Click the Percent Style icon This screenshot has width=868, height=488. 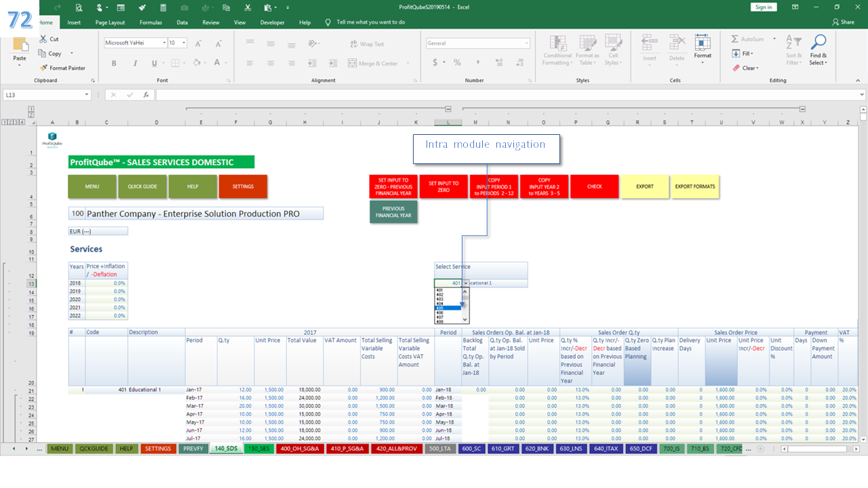click(457, 62)
